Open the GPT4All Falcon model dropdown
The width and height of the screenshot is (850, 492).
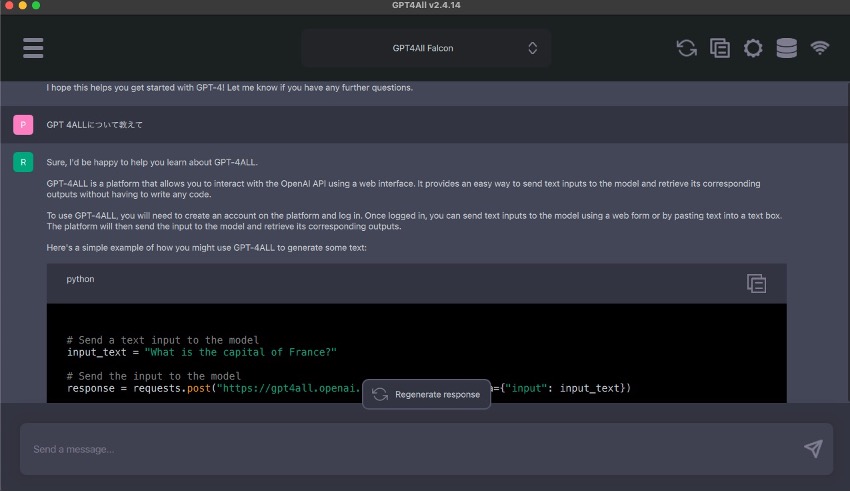coord(426,48)
